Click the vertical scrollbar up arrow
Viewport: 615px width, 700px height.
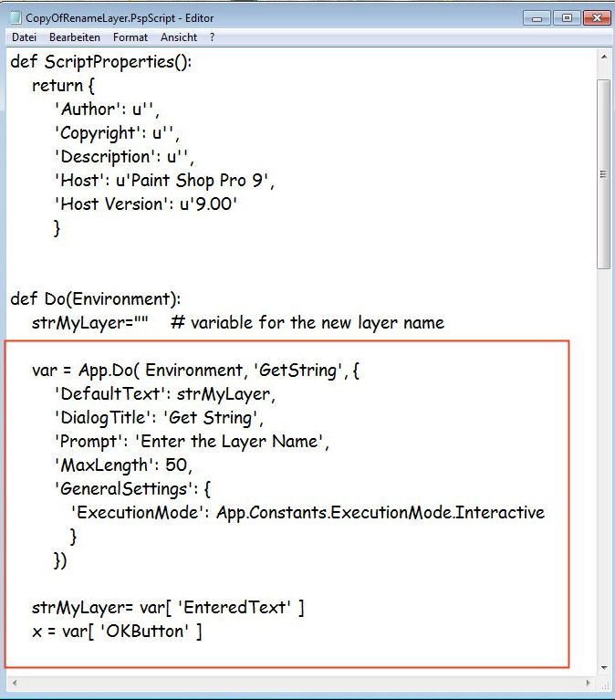click(602, 57)
